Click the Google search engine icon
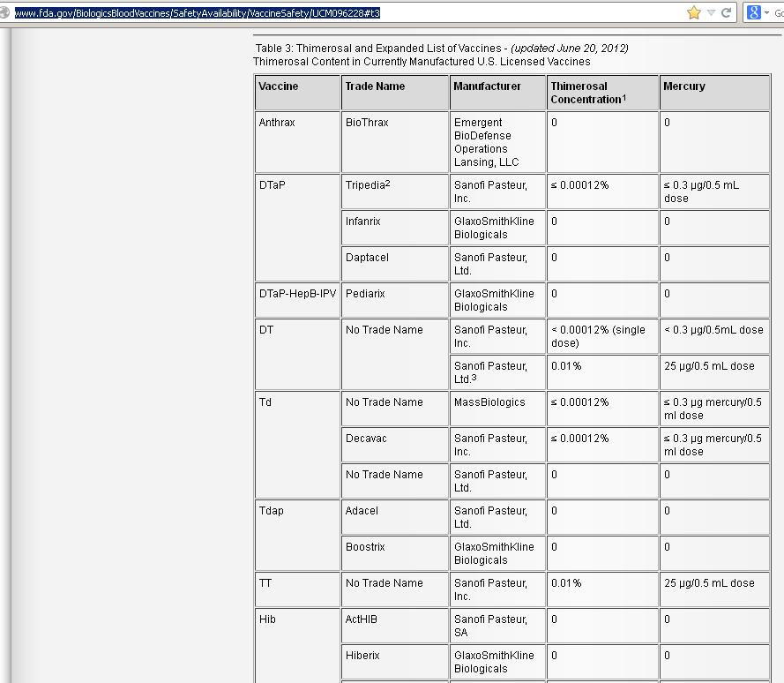 (753, 12)
